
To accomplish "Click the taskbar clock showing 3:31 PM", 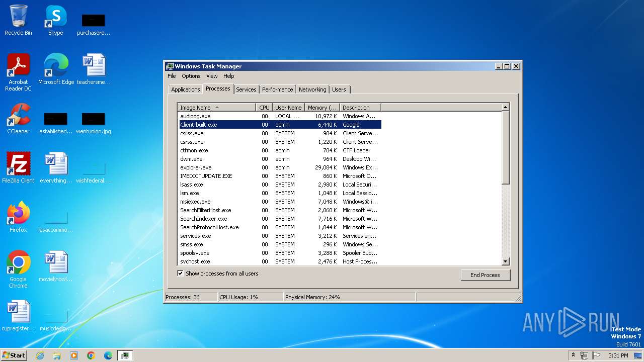I will point(618,355).
